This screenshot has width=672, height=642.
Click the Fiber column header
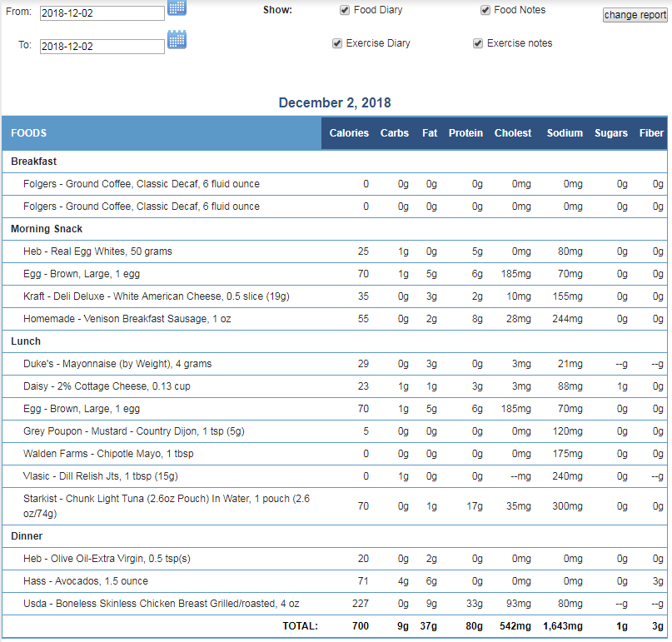(x=651, y=133)
